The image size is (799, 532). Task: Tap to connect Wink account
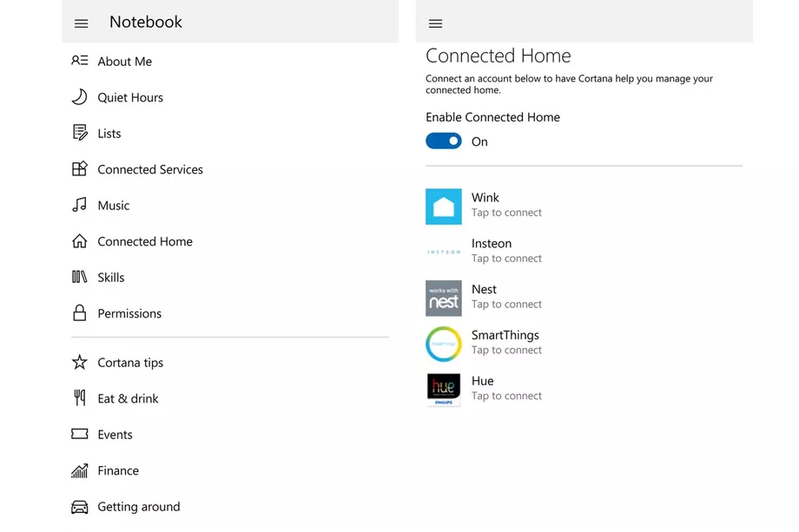[x=505, y=205]
